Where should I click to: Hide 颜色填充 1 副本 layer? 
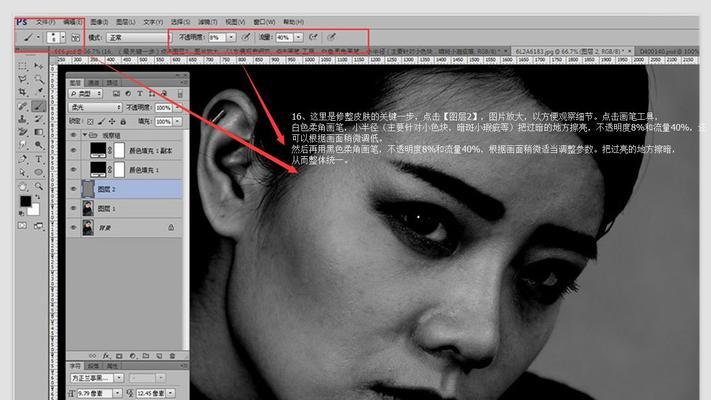(x=73, y=150)
